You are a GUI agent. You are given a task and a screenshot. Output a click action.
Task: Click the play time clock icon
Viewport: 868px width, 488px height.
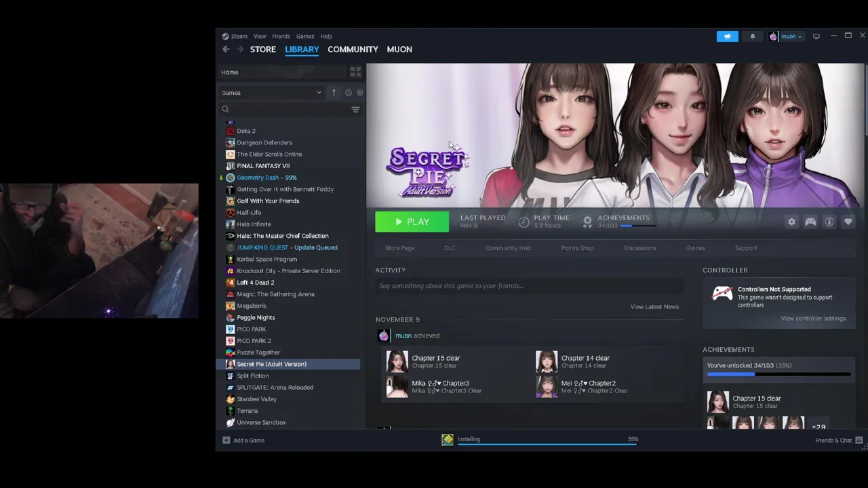click(524, 222)
